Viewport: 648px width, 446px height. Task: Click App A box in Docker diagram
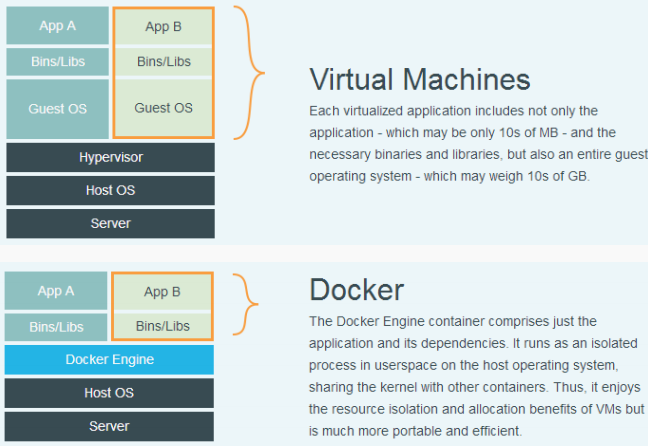(x=56, y=291)
